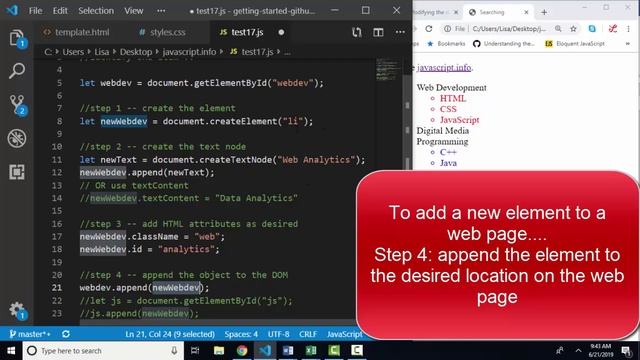Viewport: 640px width, 360px height.
Task: Click the blue Chrome extension icon
Action: (x=592, y=29)
